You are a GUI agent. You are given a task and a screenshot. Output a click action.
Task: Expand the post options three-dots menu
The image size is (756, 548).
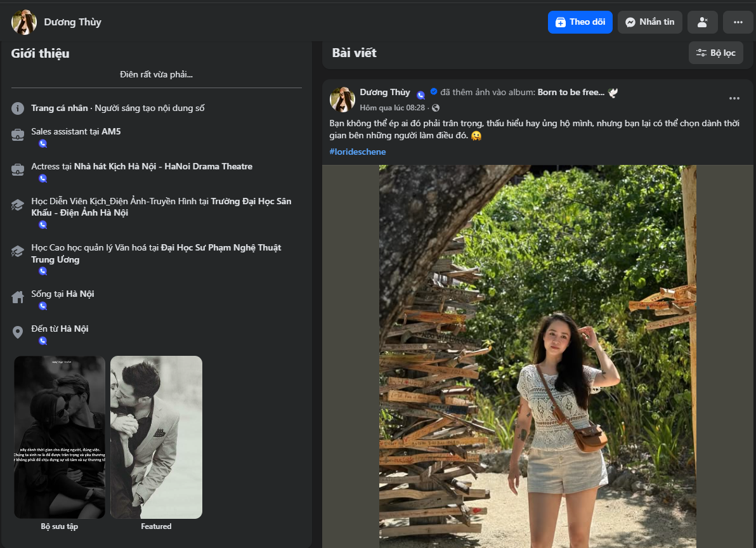coord(734,98)
